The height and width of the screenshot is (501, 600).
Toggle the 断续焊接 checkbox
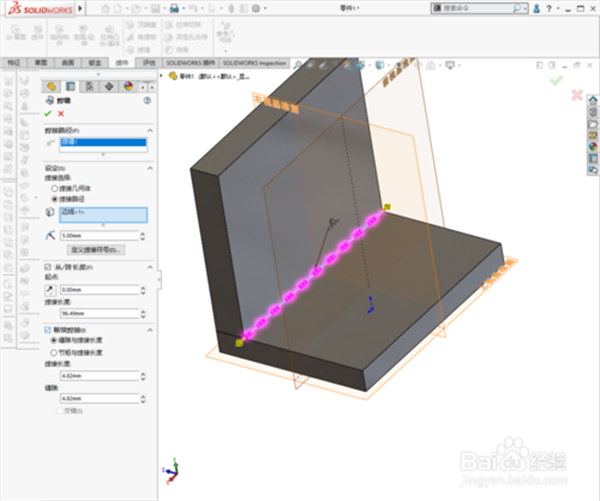pos(47,329)
